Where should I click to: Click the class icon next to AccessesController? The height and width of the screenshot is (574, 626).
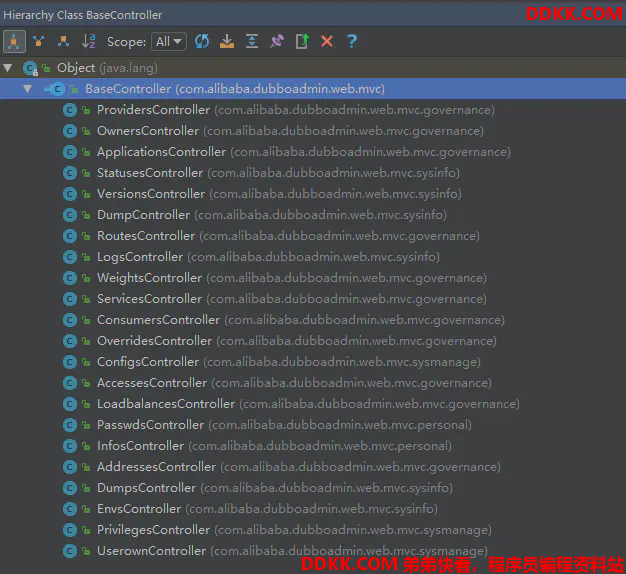coord(70,383)
